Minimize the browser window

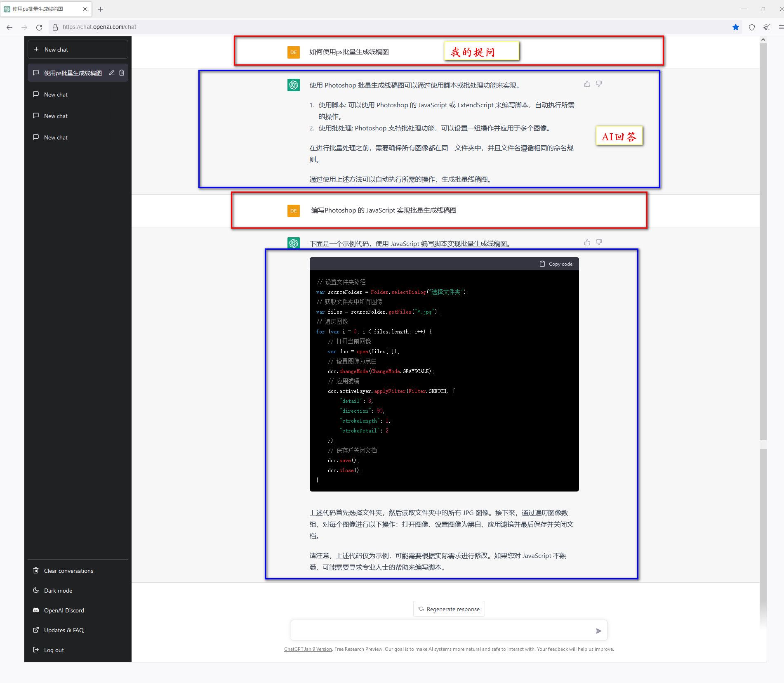[744, 9]
